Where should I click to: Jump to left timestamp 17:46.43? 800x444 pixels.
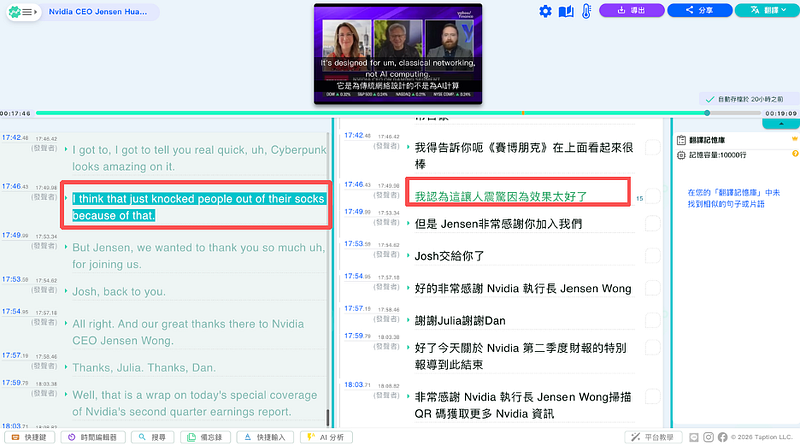(x=15, y=186)
